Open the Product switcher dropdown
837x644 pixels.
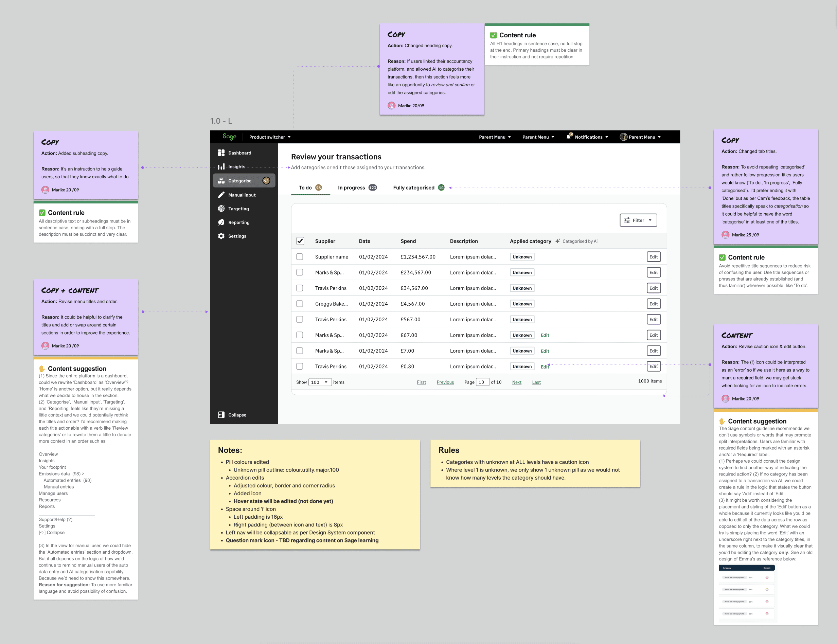click(x=270, y=137)
